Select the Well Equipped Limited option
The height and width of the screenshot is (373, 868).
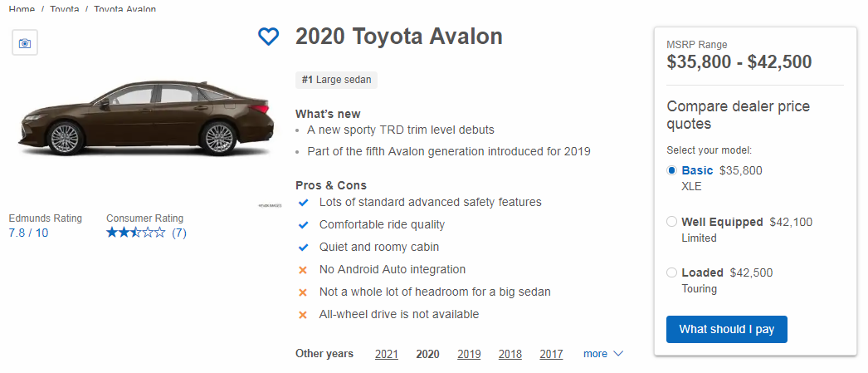672,222
